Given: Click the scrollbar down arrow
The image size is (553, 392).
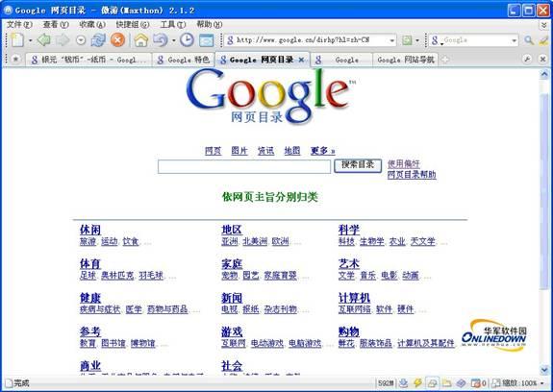Looking at the screenshot, I should tap(544, 370).
